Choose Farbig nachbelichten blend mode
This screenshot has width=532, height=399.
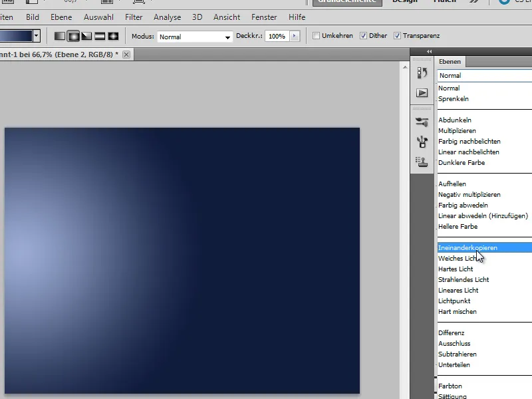[485, 142]
